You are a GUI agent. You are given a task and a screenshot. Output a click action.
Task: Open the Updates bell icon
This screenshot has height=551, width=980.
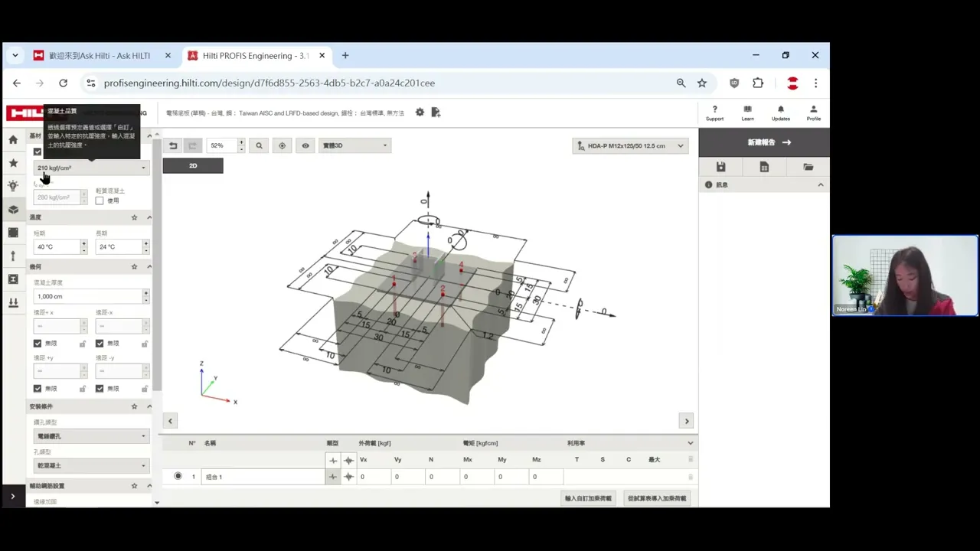(x=780, y=112)
